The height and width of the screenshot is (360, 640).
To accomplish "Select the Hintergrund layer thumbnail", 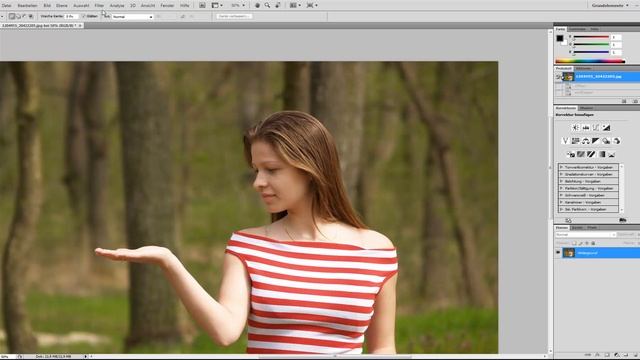I will [x=569, y=253].
